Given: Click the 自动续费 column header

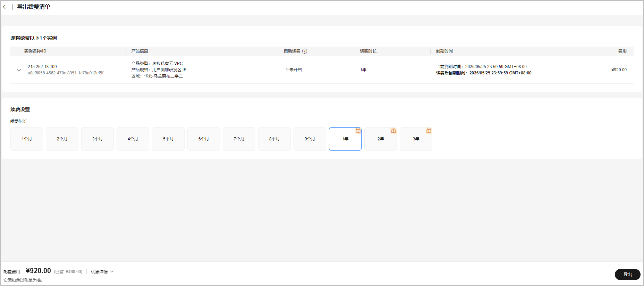Looking at the screenshot, I should 292,51.
